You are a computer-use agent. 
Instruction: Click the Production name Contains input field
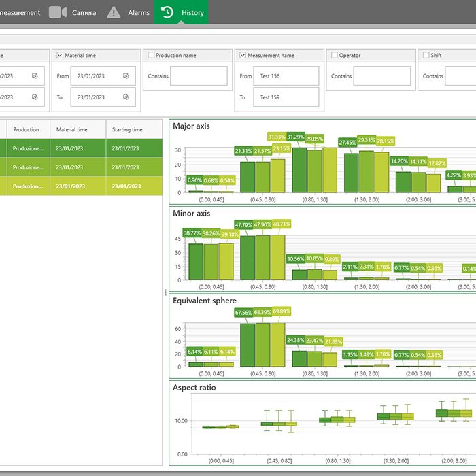199,76
